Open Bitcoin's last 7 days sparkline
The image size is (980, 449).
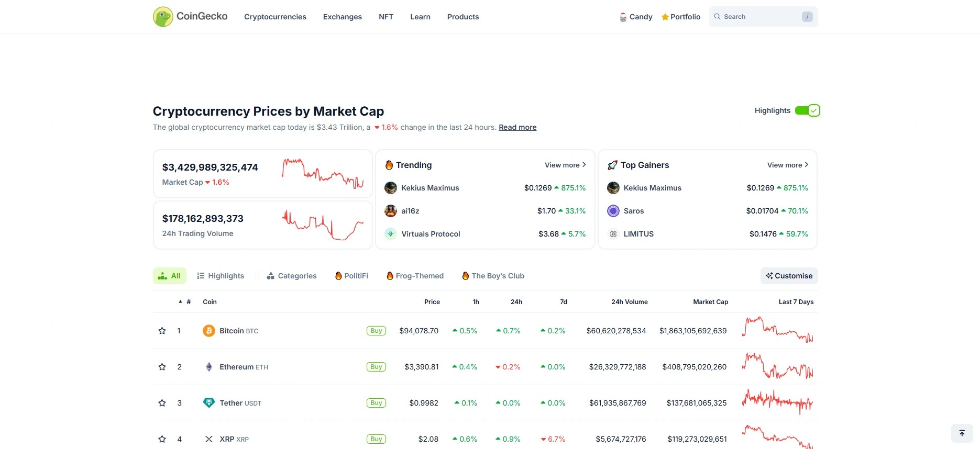(x=777, y=330)
